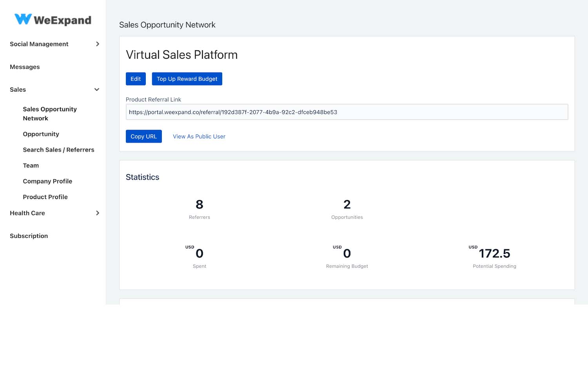
Task: Navigate to Product Profile
Action: click(45, 197)
